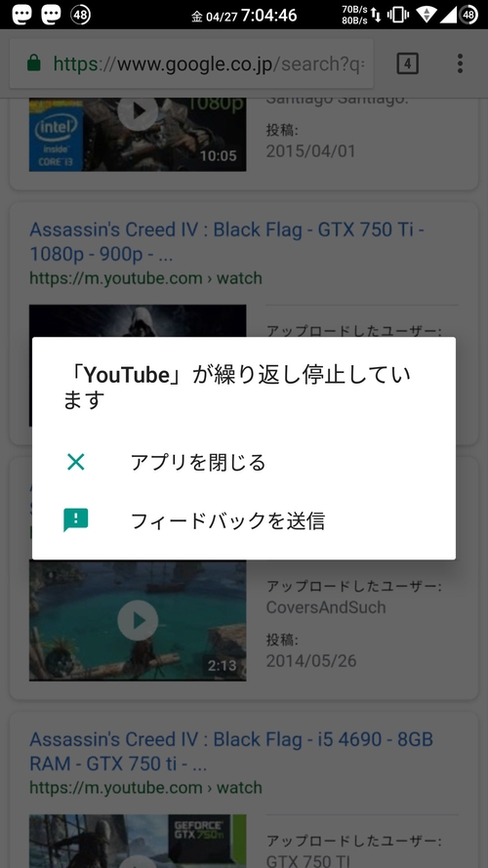Open Assassin's Creed IV GTX 750 Ti 1080p link
The width and height of the screenshot is (488, 868).
[226, 242]
